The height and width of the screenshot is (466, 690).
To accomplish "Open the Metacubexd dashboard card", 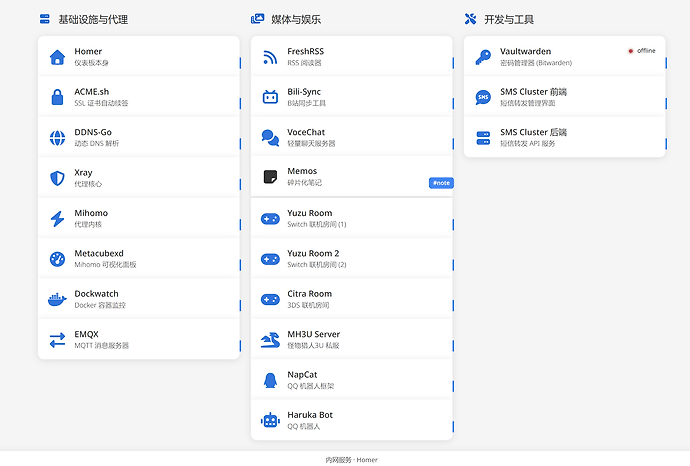I will pos(139,259).
